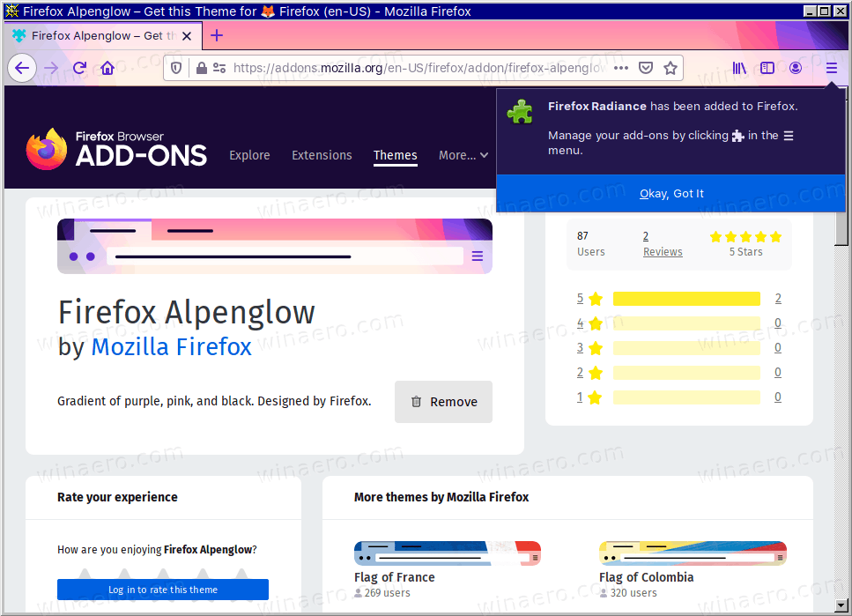Open the Firefox hamburger menu
Viewport: 852px width, 616px height.
[832, 68]
